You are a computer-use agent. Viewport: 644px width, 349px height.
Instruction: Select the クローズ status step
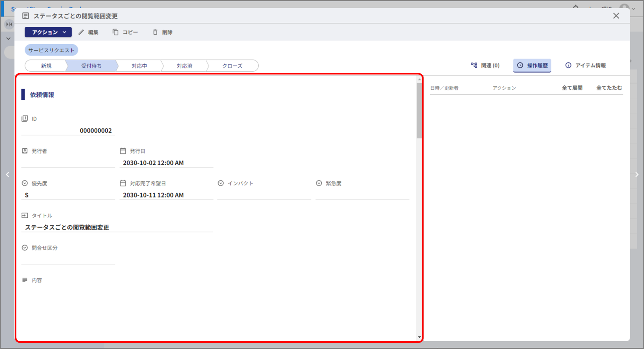[x=232, y=66]
